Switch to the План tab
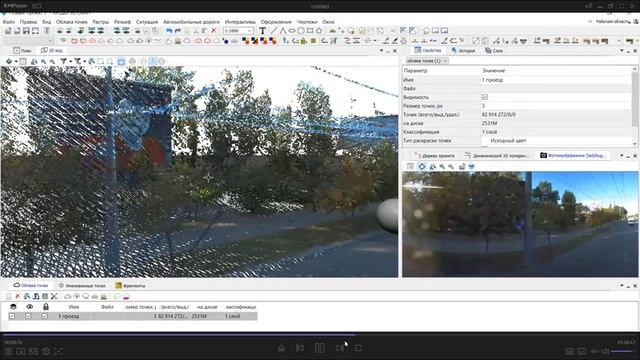Image resolution: width=640 pixels, height=360 pixels. pos(22,50)
